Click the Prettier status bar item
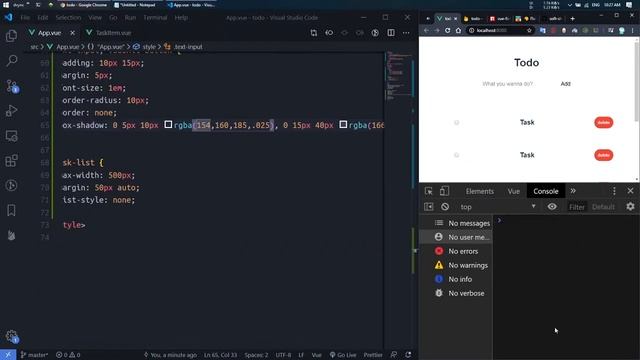The width and height of the screenshot is (640, 360). (x=373, y=355)
